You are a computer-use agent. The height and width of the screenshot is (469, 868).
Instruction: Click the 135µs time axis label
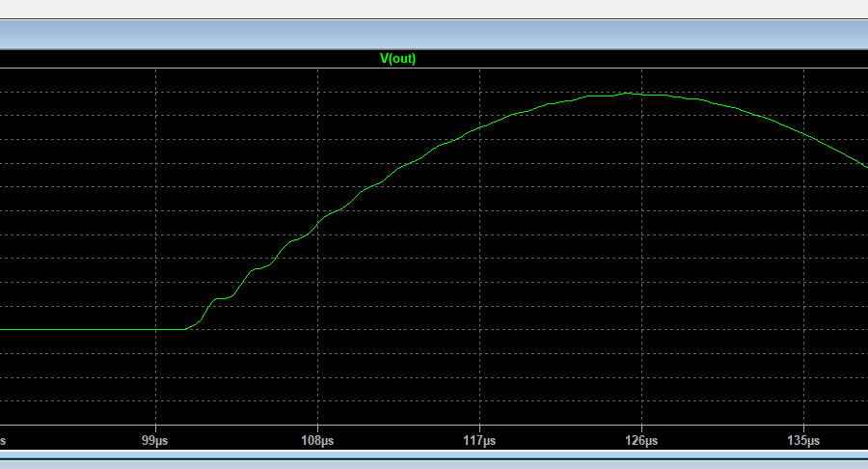click(x=803, y=441)
